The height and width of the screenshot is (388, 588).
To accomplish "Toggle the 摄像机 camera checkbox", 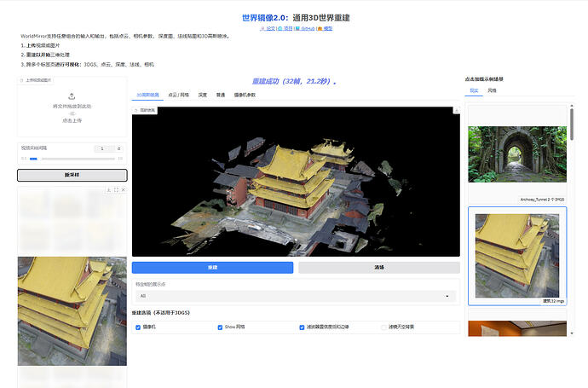I will (138, 327).
